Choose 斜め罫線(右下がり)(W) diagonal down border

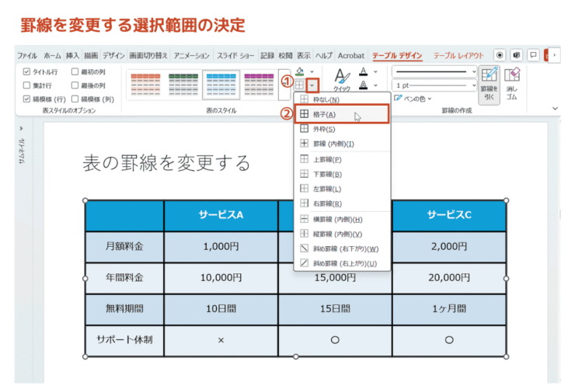341,248
